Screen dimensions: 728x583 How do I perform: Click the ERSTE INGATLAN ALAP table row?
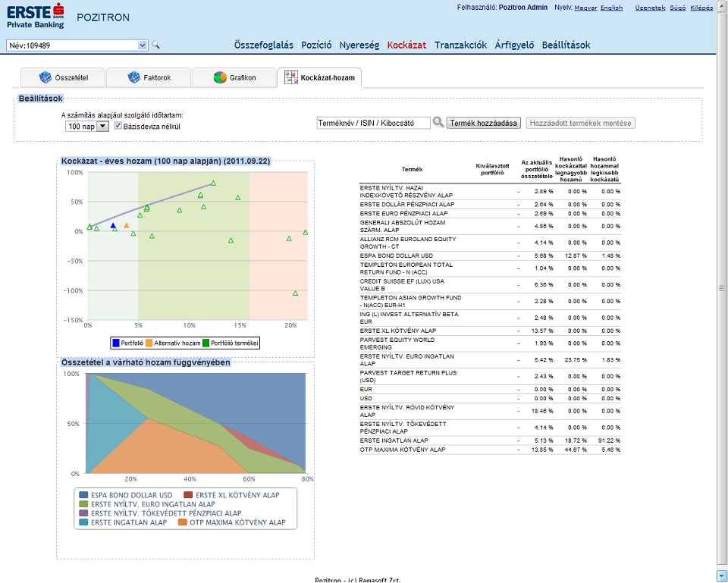point(490,440)
